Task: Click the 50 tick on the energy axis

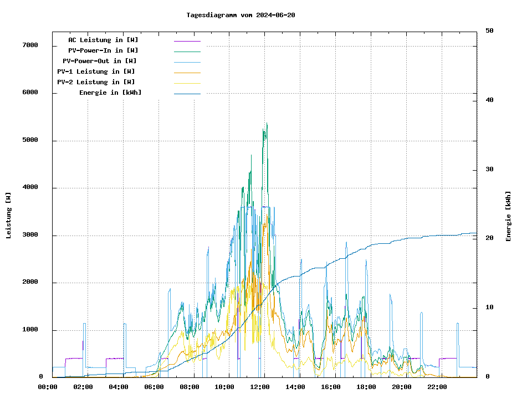Action: [x=489, y=31]
